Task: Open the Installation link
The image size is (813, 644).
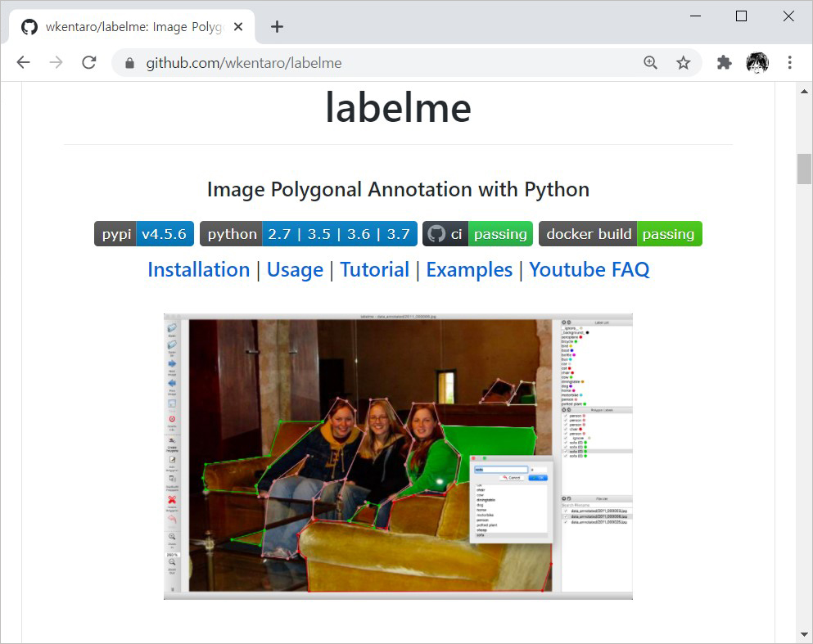Action: coord(199,269)
